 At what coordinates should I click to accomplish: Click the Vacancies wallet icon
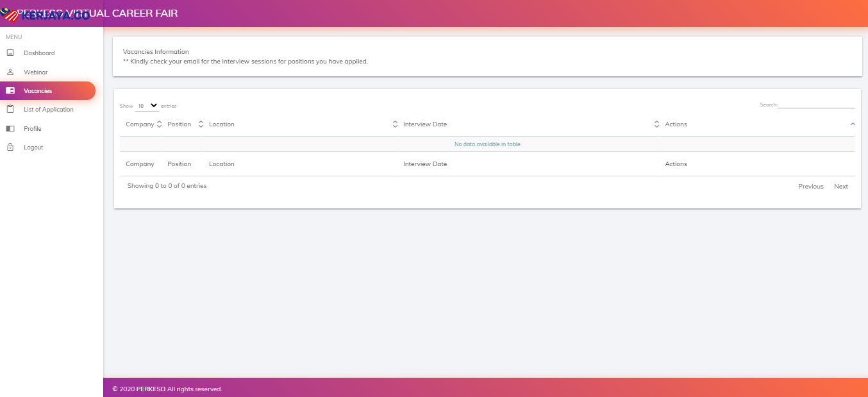pos(10,91)
